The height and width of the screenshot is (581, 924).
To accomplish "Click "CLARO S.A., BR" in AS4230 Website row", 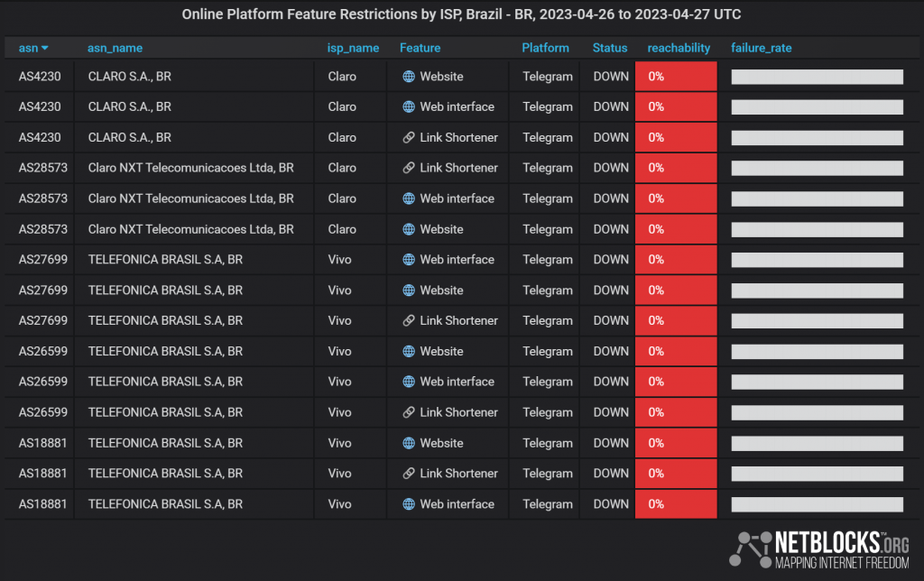I will coord(130,77).
